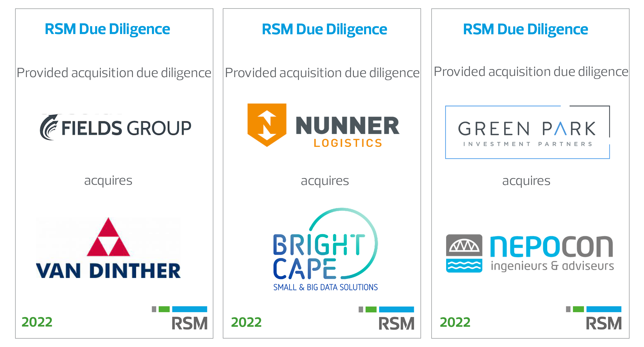Viewport: 644px width, 347px height.
Task: Click the Fields Group logo
Action: coord(116,128)
